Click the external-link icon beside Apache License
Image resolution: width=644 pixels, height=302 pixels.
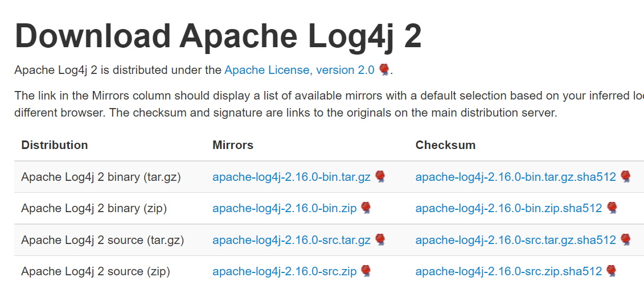pyautogui.click(x=384, y=69)
